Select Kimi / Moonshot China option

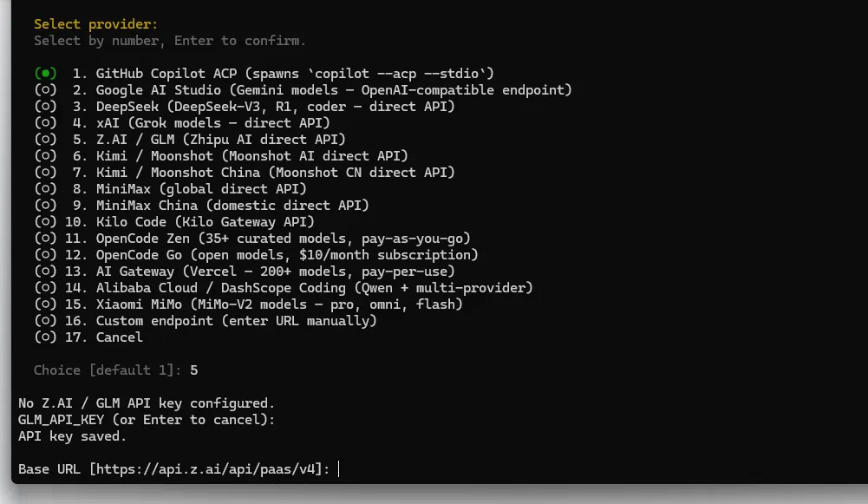[x=45, y=173]
